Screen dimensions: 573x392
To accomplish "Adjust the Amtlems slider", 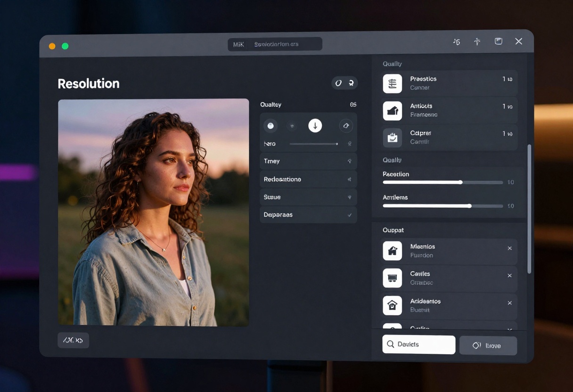I will [x=443, y=206].
